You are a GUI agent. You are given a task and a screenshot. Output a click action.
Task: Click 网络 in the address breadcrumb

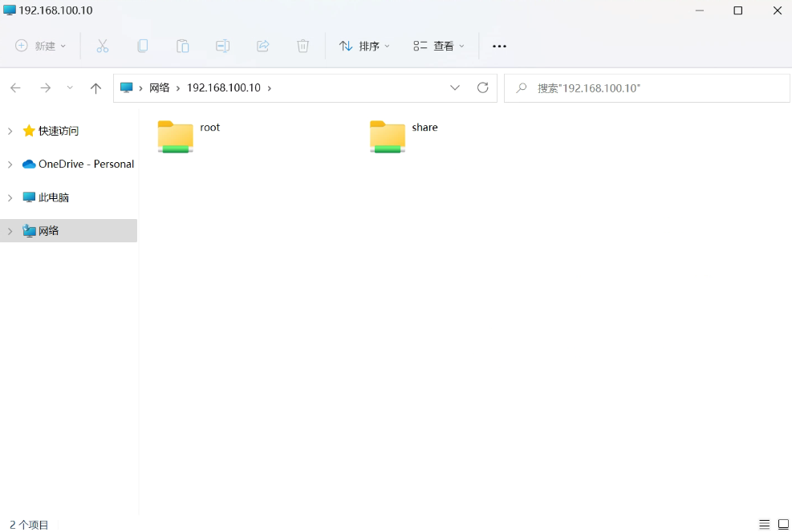tap(160, 87)
